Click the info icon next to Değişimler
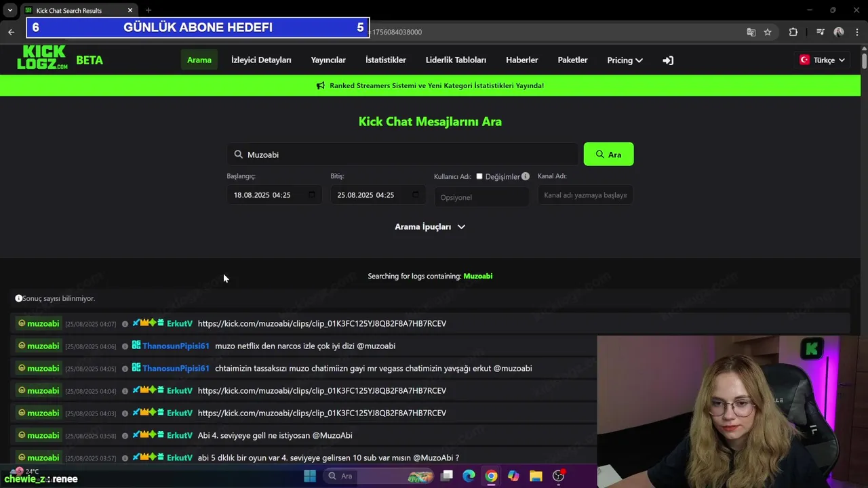The image size is (868, 488). (x=526, y=176)
